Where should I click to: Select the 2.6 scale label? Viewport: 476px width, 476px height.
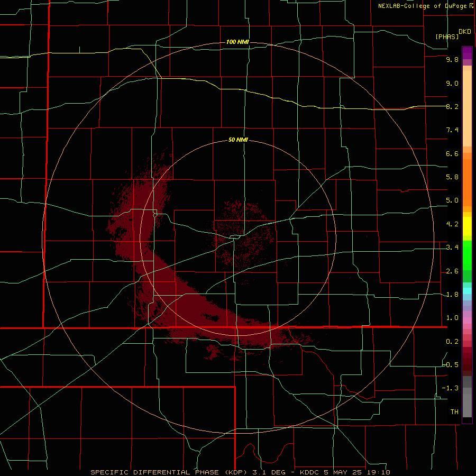[x=452, y=271]
